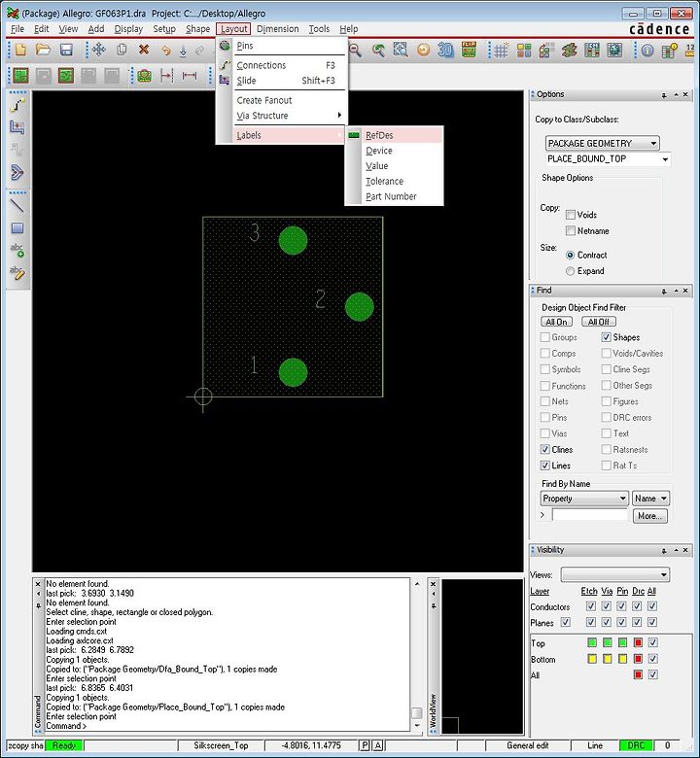Expand the Via Structure submenu
700x758 pixels.
(x=289, y=116)
